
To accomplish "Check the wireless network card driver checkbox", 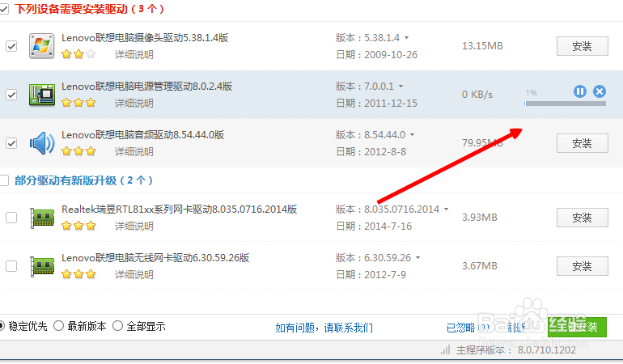I will (x=11, y=266).
